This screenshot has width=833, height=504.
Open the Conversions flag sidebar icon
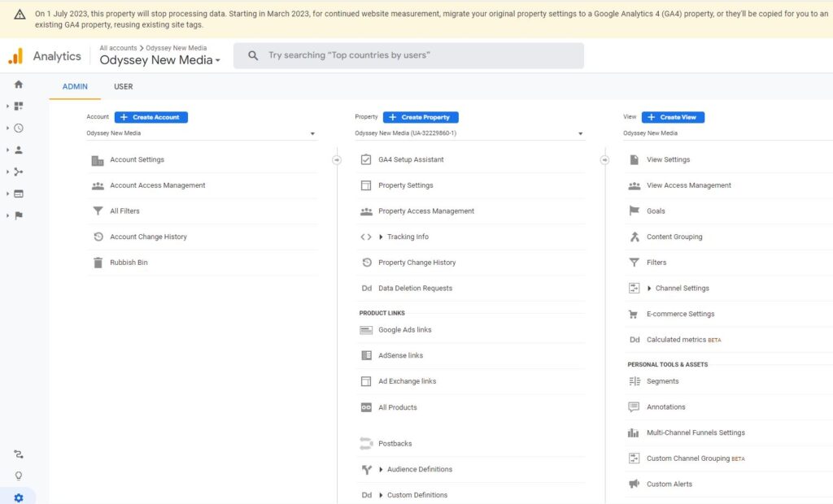(x=19, y=215)
